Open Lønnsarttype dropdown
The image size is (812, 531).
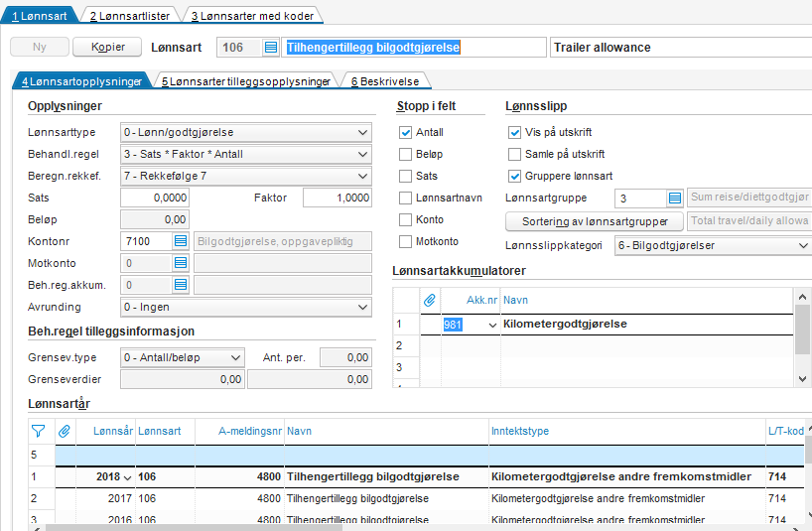(246, 132)
